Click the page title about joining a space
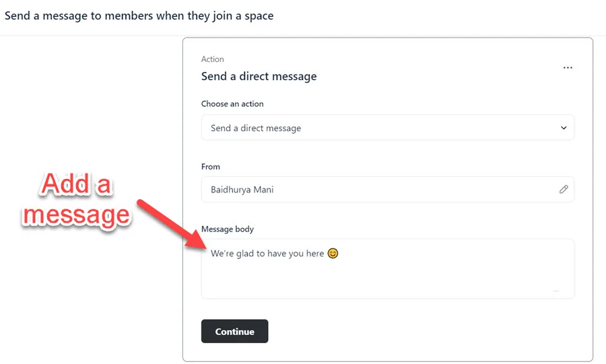The width and height of the screenshot is (606, 364). point(139,15)
